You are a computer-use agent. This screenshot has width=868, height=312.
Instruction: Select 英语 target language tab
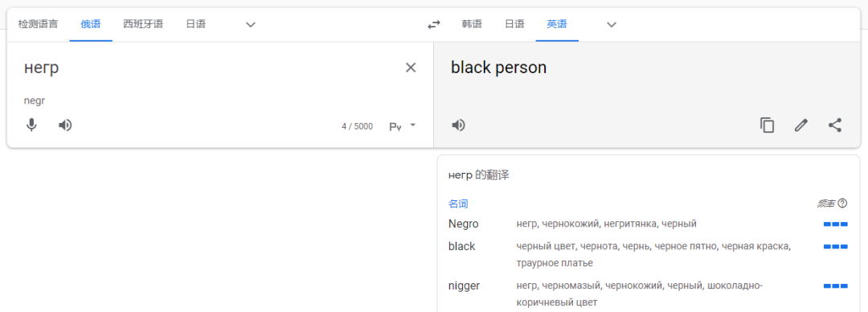tap(557, 24)
